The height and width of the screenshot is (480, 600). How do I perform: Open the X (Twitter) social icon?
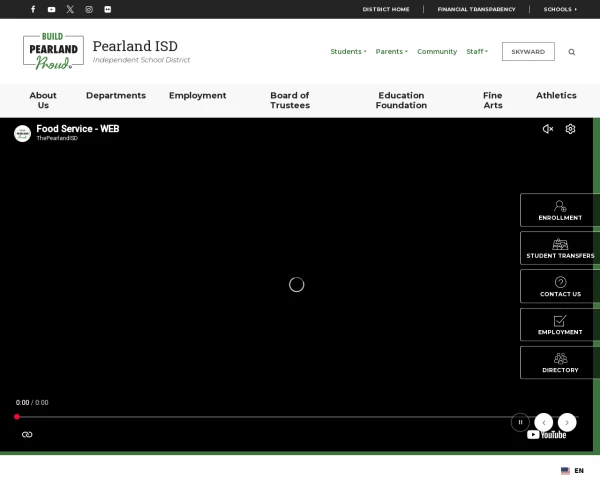[x=70, y=9]
